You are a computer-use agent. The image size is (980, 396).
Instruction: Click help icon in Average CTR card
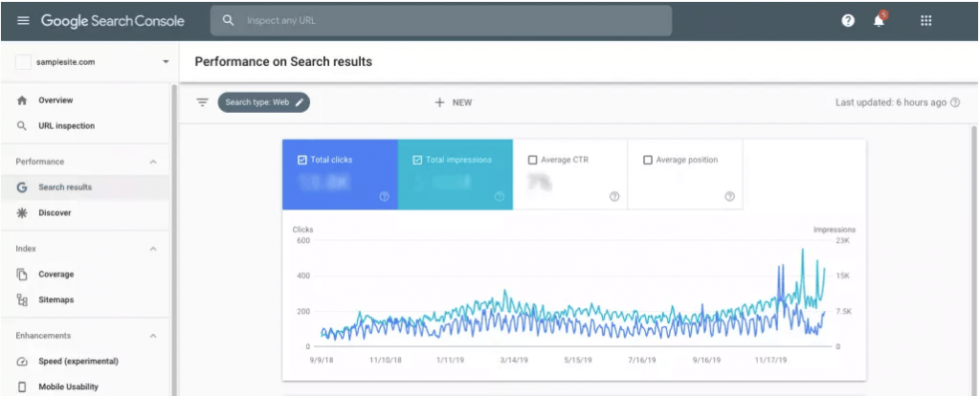614,196
